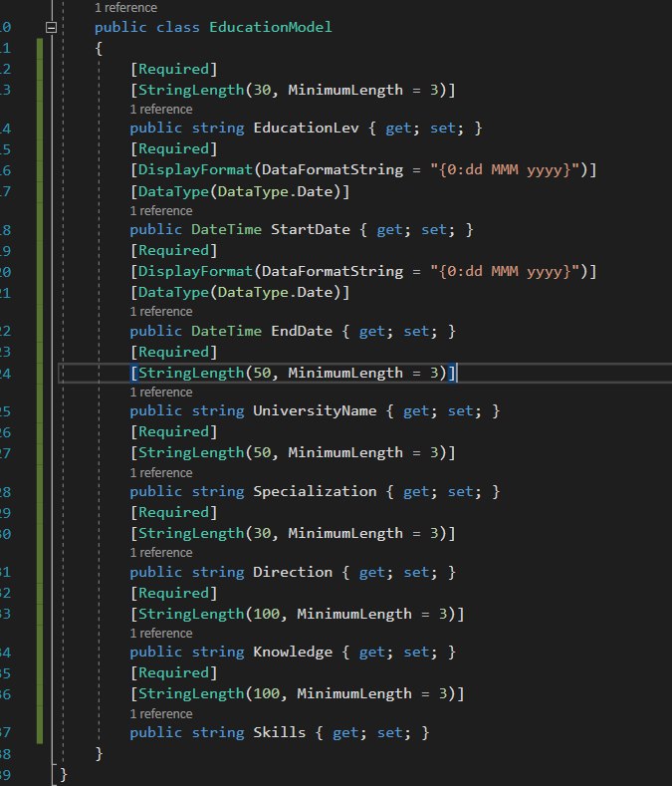Screen dimensions: 672x786
Task: Click StringLength attribute above Knowledge
Action: [191, 614]
